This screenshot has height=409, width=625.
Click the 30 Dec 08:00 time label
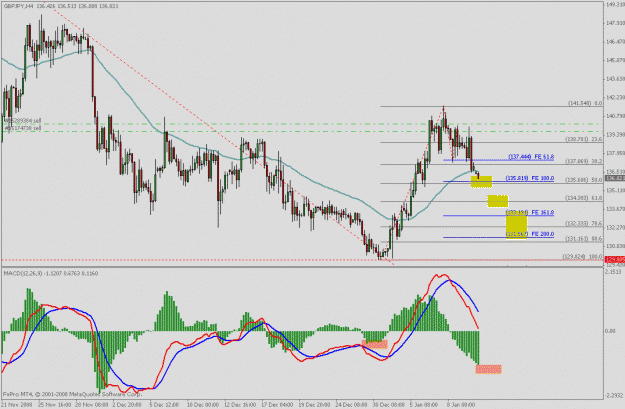point(389,405)
